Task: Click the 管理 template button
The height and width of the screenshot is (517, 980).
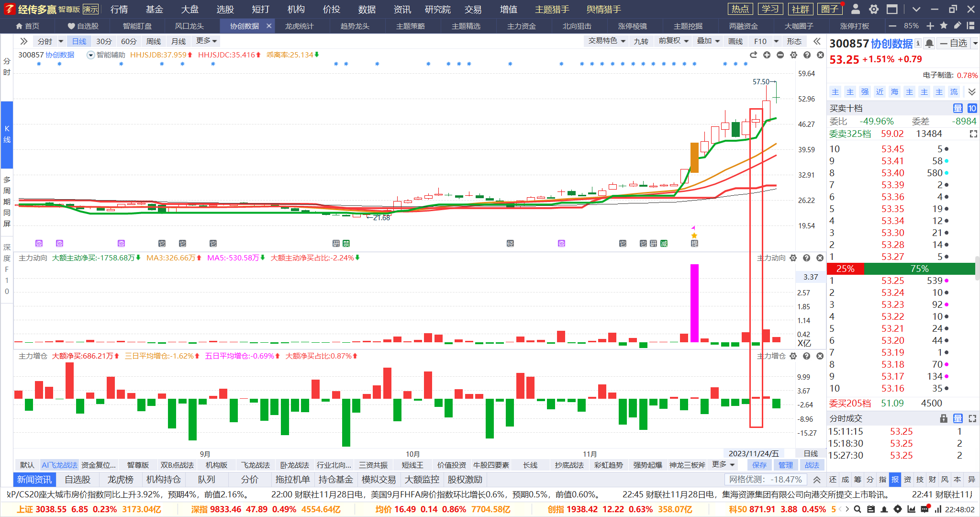Action: 786,465
